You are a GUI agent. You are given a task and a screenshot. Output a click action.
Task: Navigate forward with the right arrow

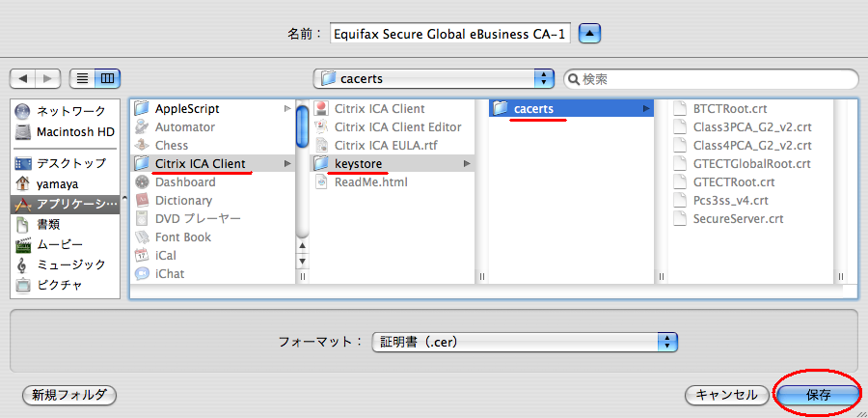tap(48, 79)
